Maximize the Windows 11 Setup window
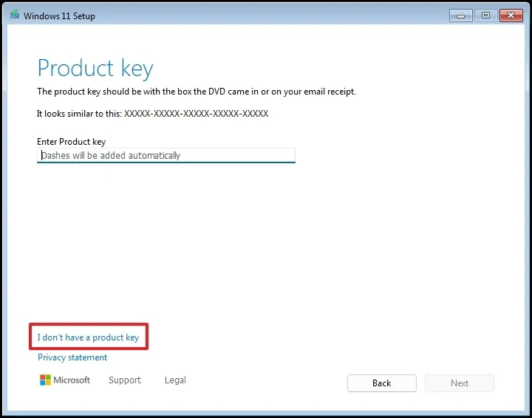This screenshot has width=532, height=418. coord(485,15)
